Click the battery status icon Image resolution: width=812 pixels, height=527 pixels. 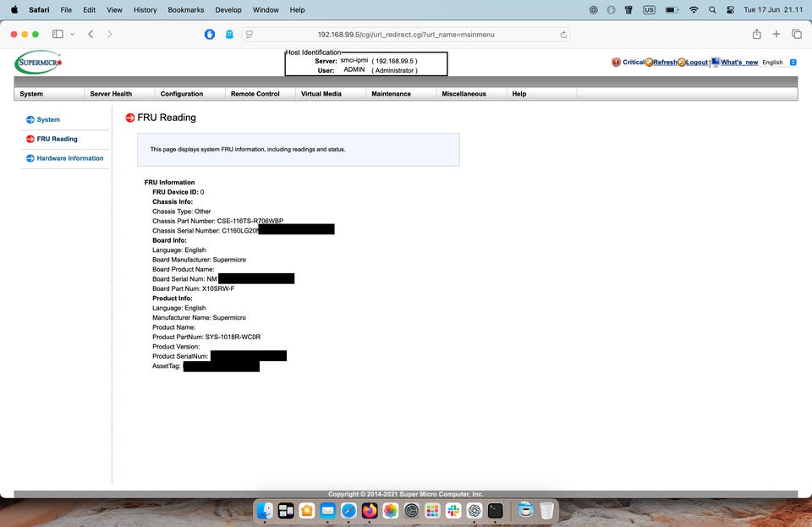pos(672,10)
